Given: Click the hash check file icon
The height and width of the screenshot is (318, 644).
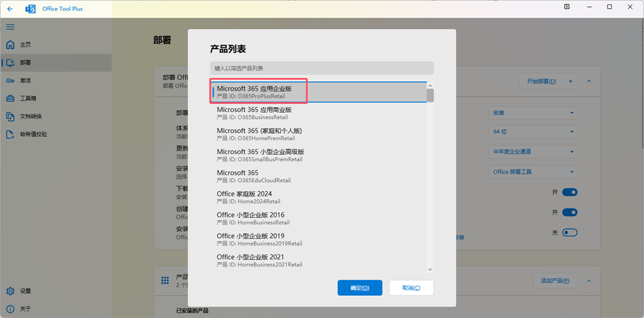Looking at the screenshot, I should pyautogui.click(x=11, y=134).
